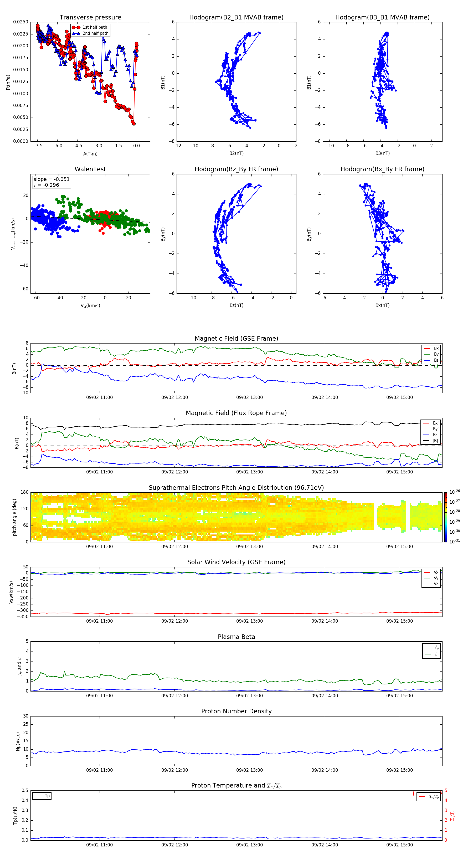Click the "WalenTest" plot title
This screenshot has height=868, width=473.
tap(90, 169)
